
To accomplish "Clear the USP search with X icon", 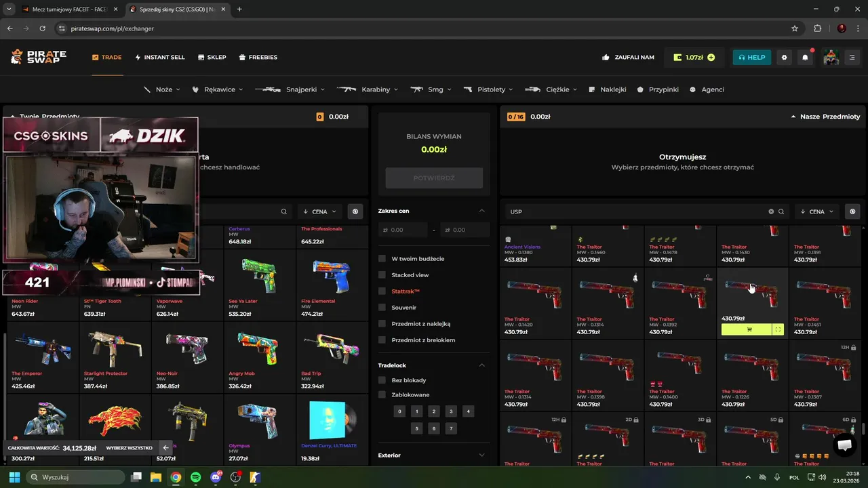I will tap(771, 211).
